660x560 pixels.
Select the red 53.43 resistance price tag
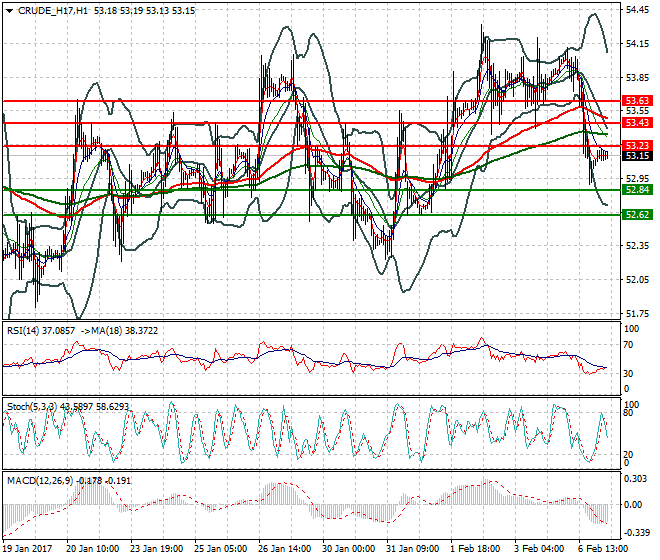(x=637, y=122)
